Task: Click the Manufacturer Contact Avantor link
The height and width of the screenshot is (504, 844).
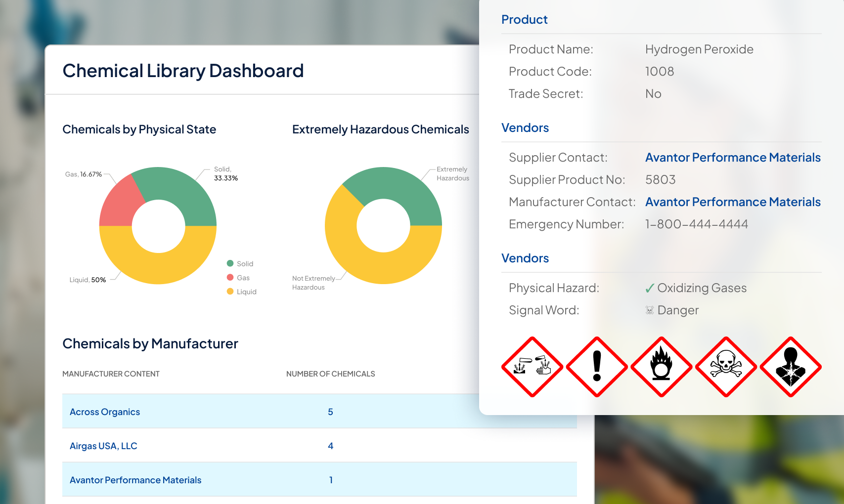Action: click(x=733, y=202)
